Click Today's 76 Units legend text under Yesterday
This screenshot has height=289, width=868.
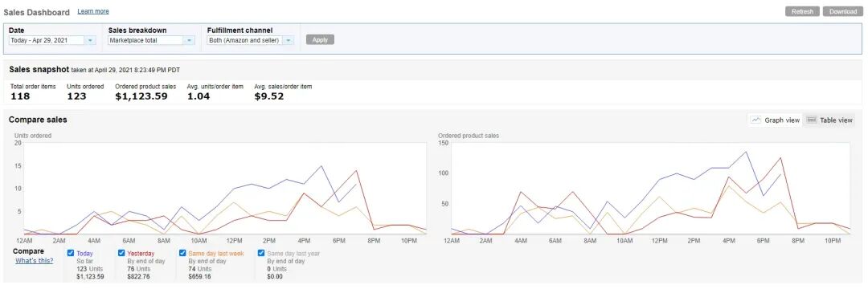point(138,269)
